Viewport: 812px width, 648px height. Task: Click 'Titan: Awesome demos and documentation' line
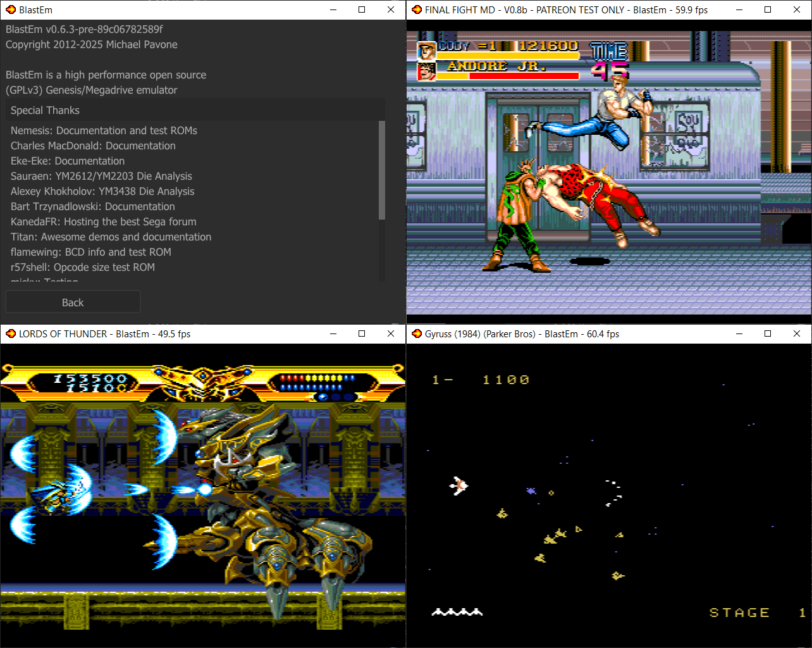pos(111,237)
